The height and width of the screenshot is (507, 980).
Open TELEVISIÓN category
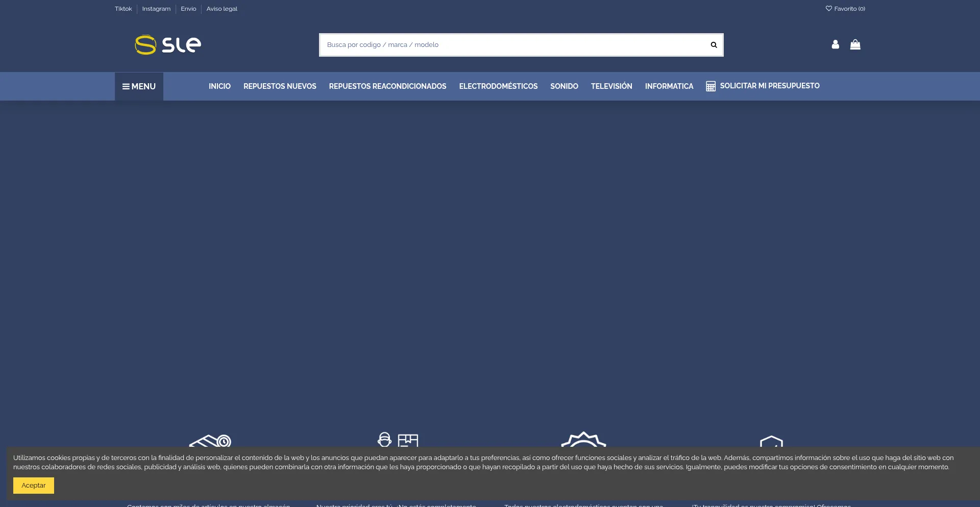611,86
